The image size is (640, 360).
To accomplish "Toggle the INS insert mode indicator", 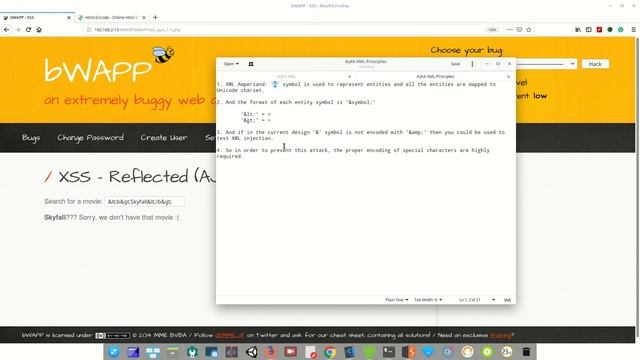I will point(507,300).
